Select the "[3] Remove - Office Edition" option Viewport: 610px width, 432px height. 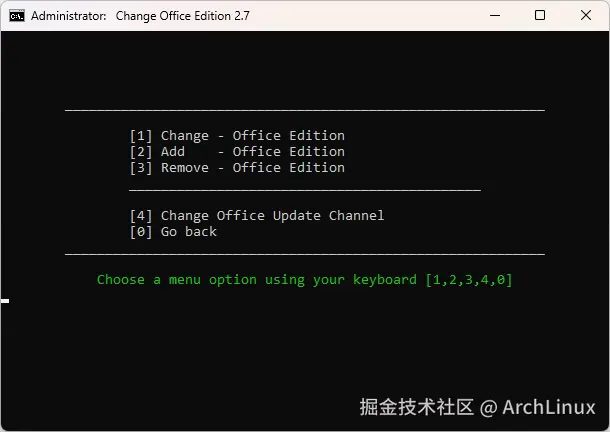(237, 168)
